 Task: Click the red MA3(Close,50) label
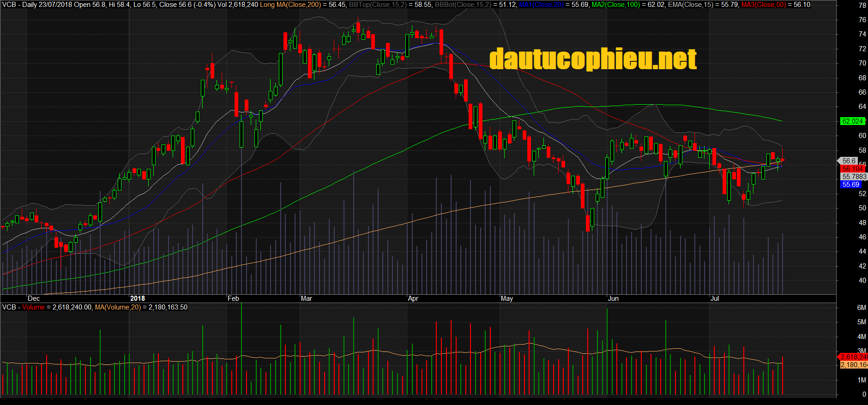pyautogui.click(x=763, y=5)
